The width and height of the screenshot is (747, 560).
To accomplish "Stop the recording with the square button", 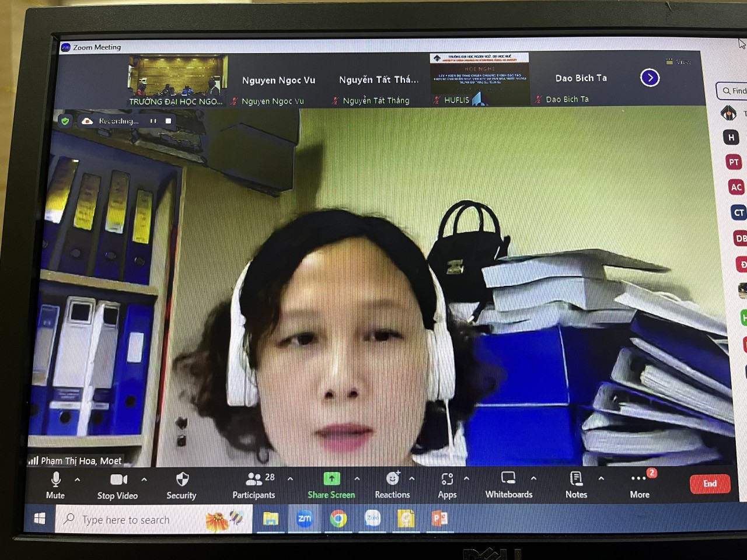I will click(169, 121).
